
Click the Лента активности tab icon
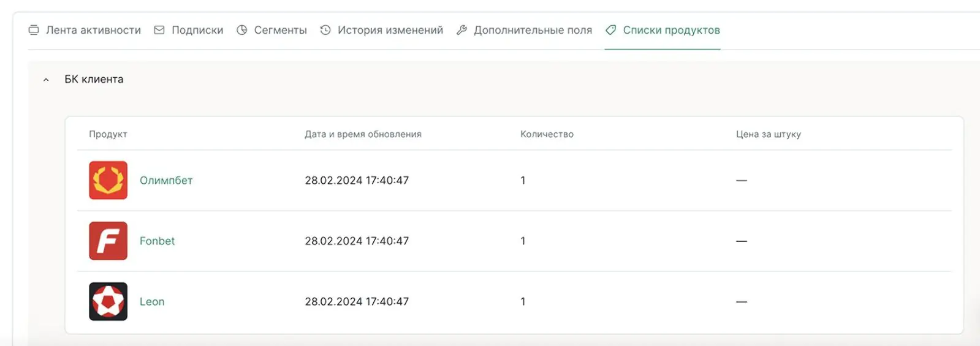pos(34,30)
